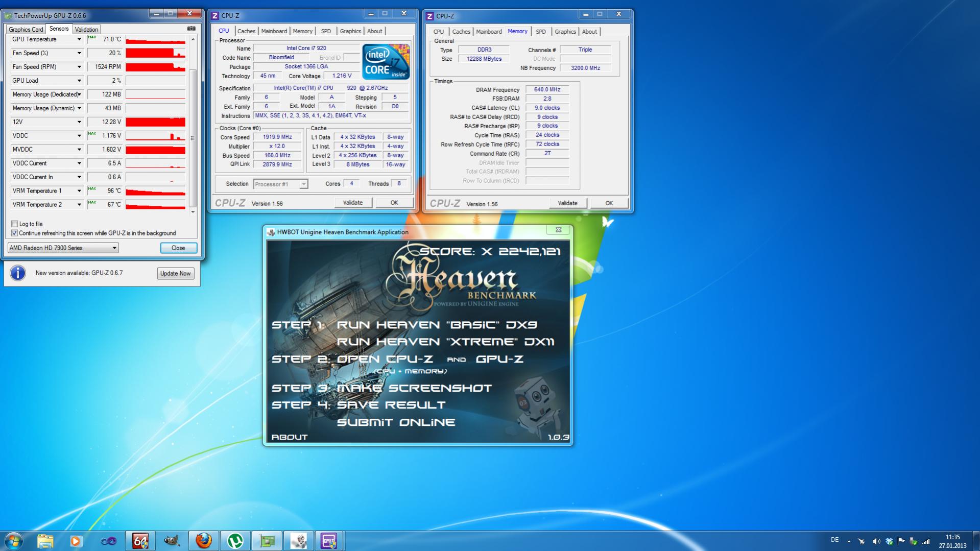
Task: Click the DE input language indicator
Action: (835, 540)
